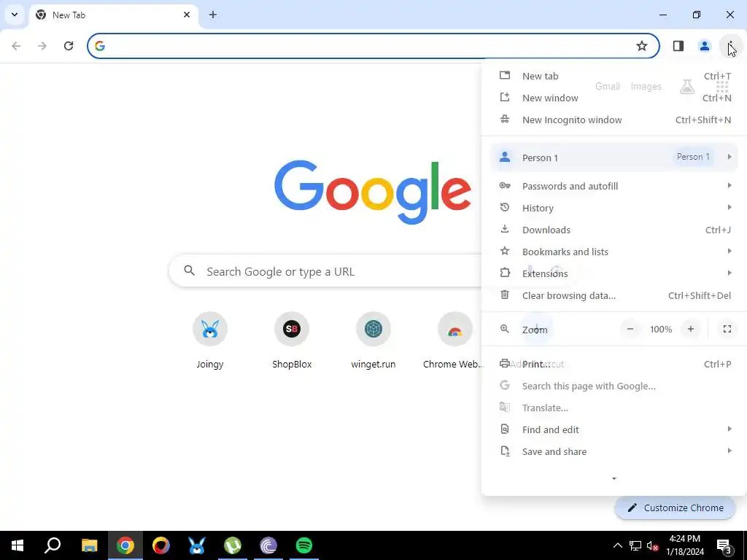Open the Joingy shortcut
This screenshot has width=747, height=560.
coord(210,341)
